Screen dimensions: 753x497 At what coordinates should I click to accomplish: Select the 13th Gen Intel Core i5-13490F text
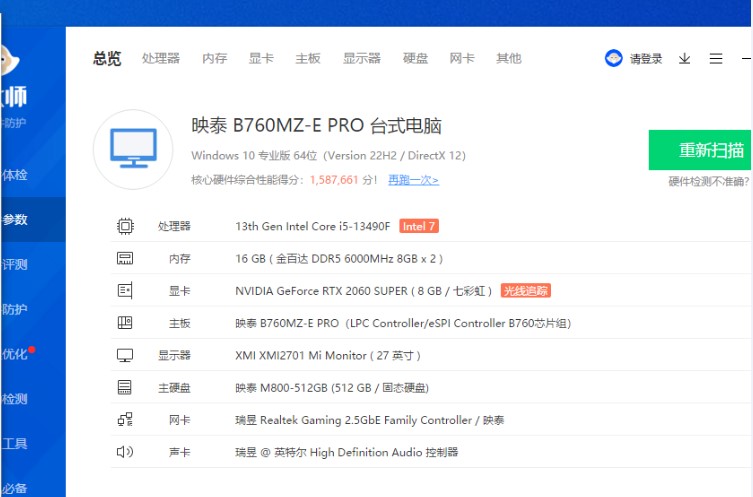click(313, 226)
